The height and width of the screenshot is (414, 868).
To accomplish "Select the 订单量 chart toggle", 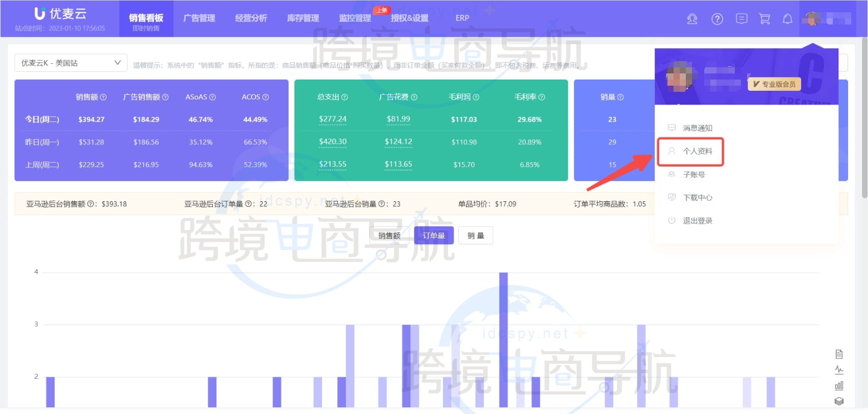I will [434, 236].
